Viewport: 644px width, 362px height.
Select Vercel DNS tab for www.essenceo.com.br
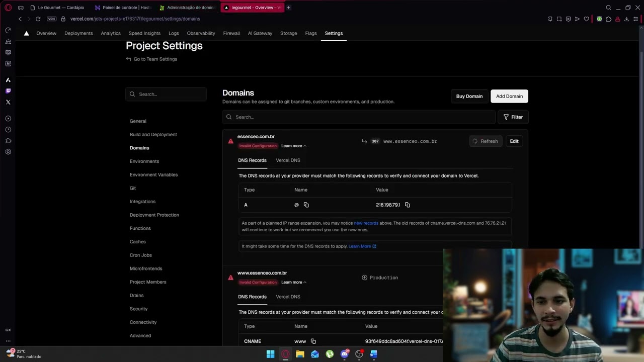288,297
